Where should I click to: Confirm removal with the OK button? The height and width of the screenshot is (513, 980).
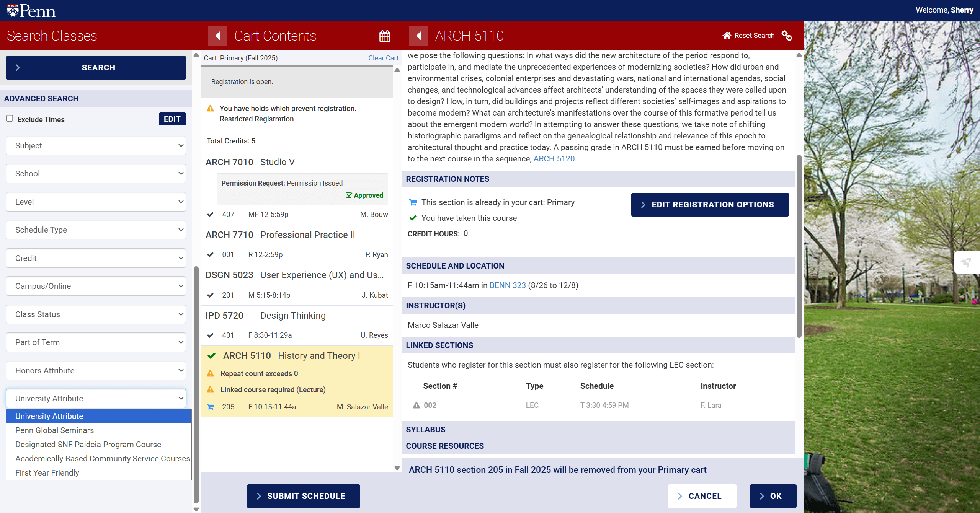773,496
